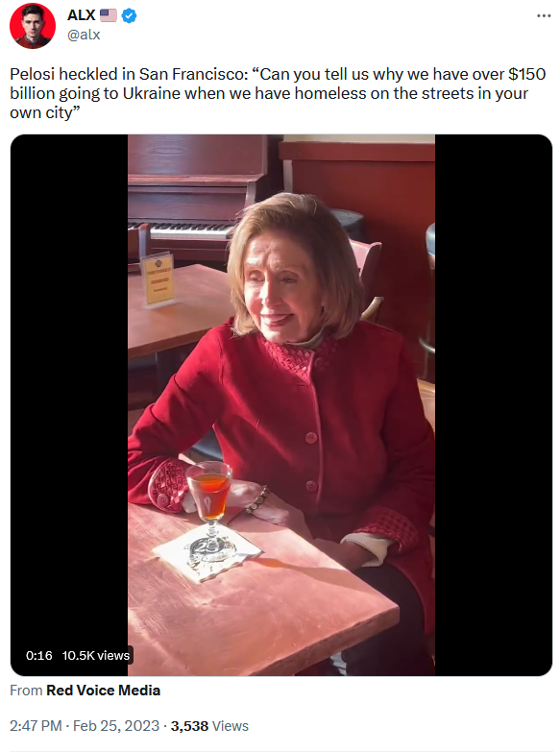Image resolution: width=560 pixels, height=752 pixels.
Task: Click the 10.5K views video counter
Action: [95, 655]
